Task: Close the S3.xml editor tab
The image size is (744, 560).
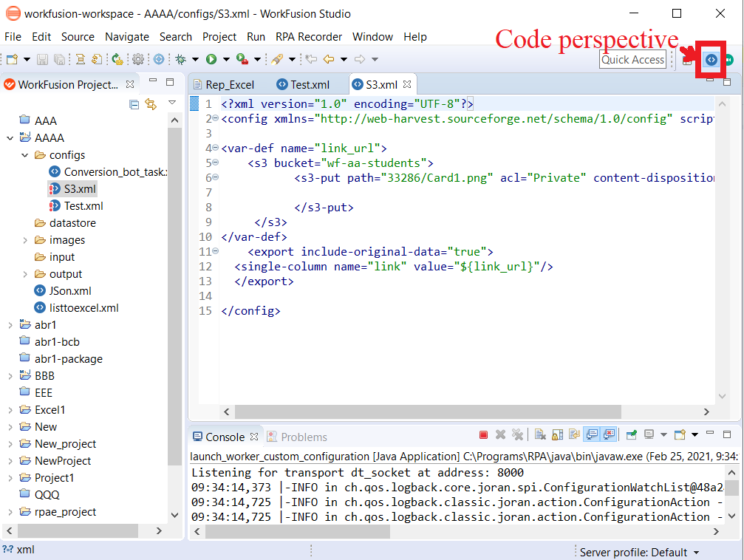Action: [407, 84]
